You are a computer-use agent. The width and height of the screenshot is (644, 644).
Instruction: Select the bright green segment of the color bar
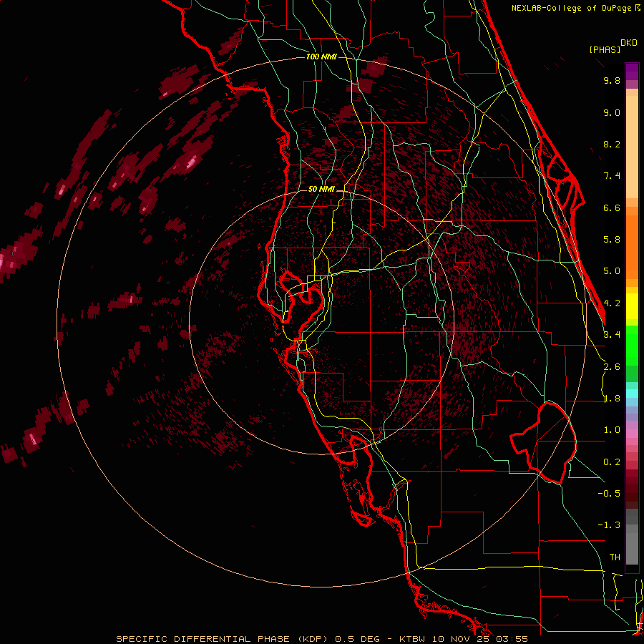pyautogui.click(x=632, y=345)
